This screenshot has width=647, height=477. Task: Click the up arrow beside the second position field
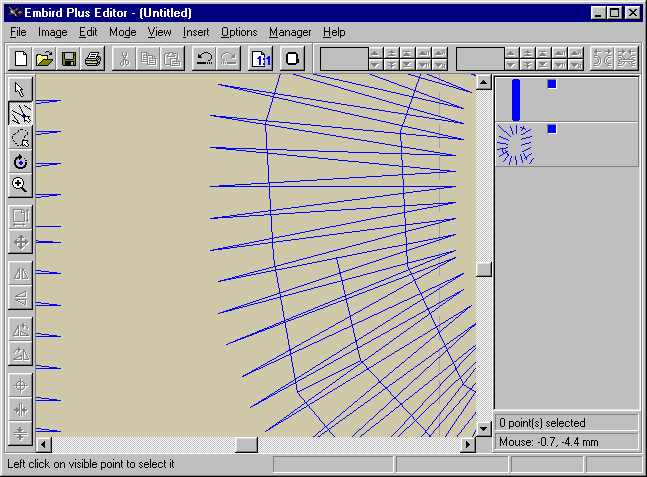[511, 52]
